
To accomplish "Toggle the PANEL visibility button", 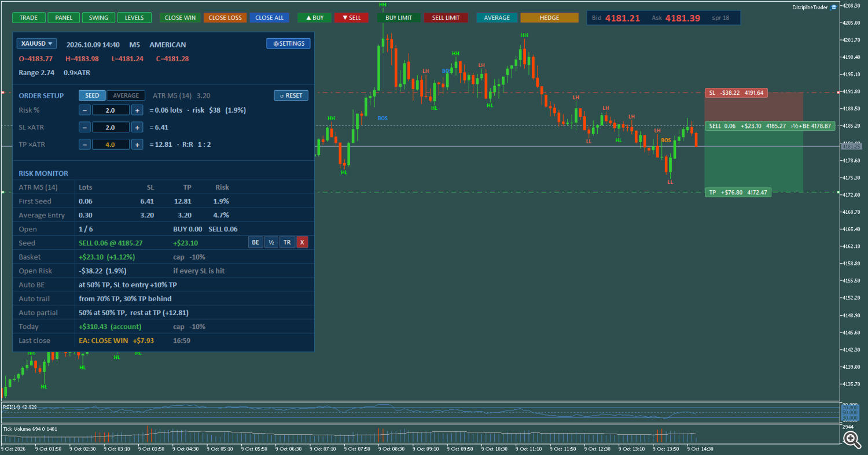I will coord(64,18).
